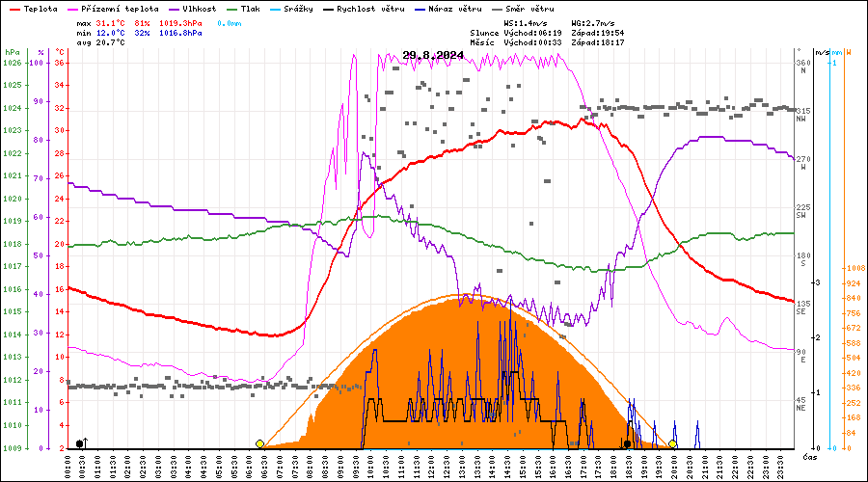Click the magenta Pocitová teplota legend marker

point(77,9)
